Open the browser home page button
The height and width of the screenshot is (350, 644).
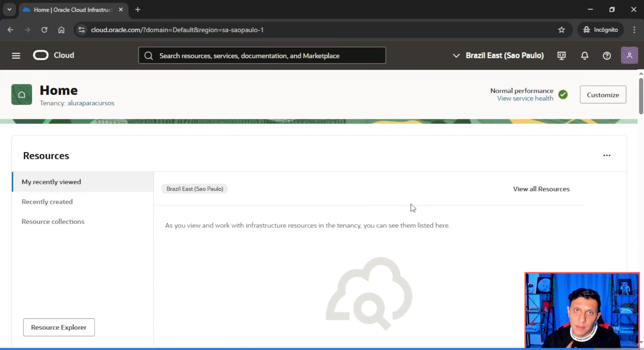click(61, 30)
